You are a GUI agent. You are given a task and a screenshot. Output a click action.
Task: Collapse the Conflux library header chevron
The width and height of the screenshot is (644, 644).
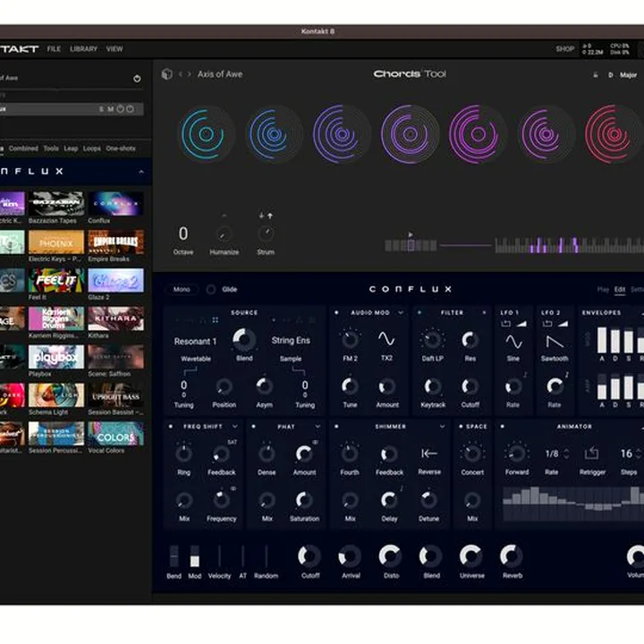(141, 172)
